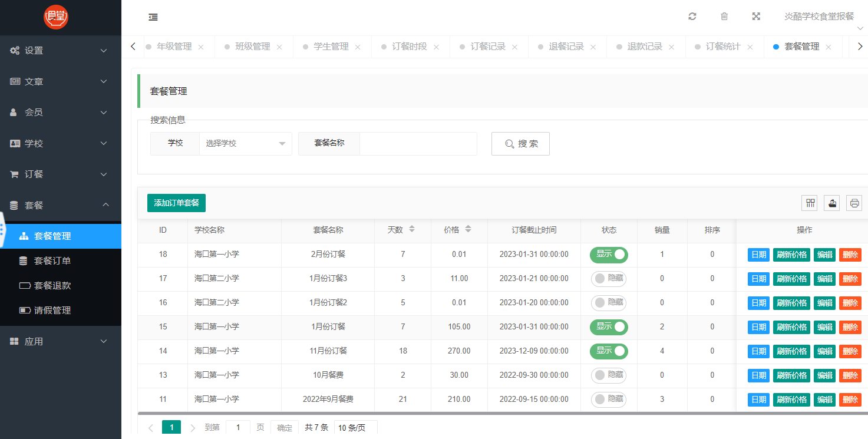
Task: Click the page number jump input
Action: [238, 428]
